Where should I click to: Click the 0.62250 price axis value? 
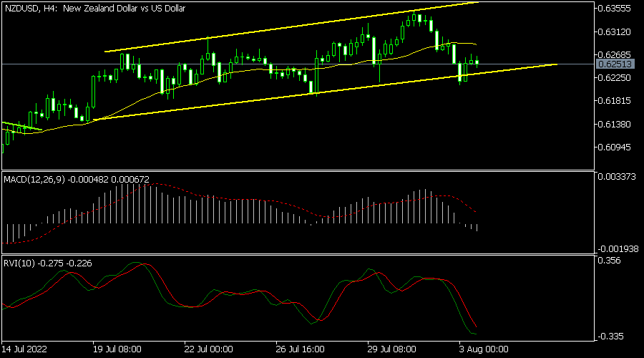[615, 78]
